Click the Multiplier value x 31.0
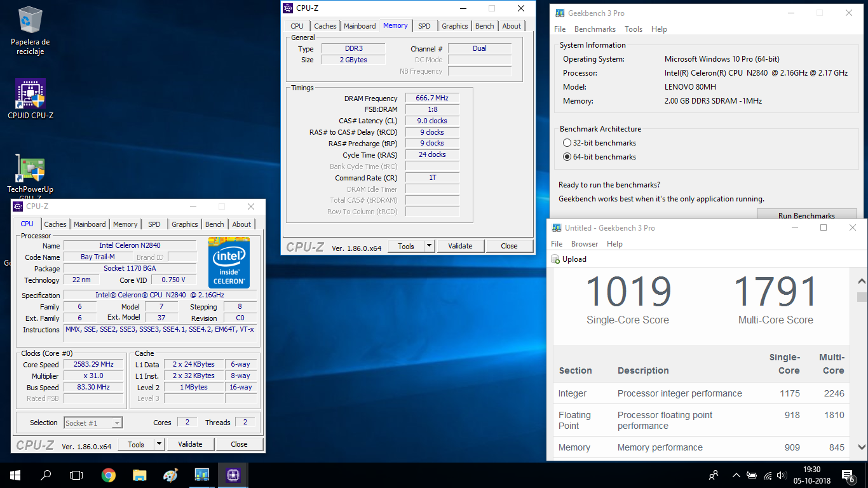This screenshot has width=868, height=488. 94,376
